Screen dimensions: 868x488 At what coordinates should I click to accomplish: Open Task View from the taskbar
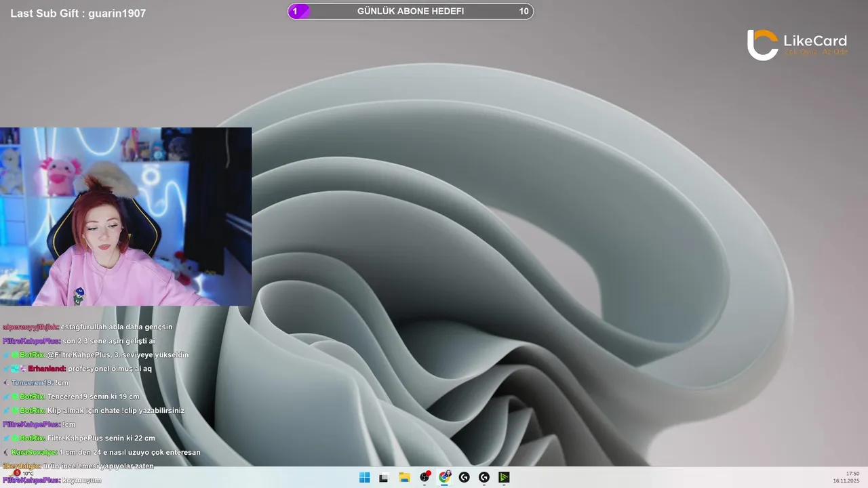click(x=384, y=477)
